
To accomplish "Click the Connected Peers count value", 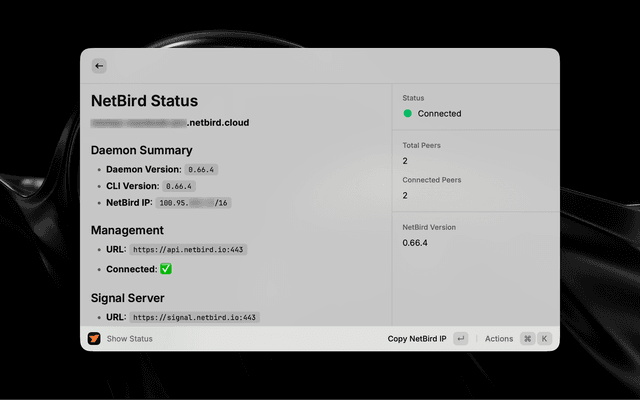I will click(x=405, y=196).
